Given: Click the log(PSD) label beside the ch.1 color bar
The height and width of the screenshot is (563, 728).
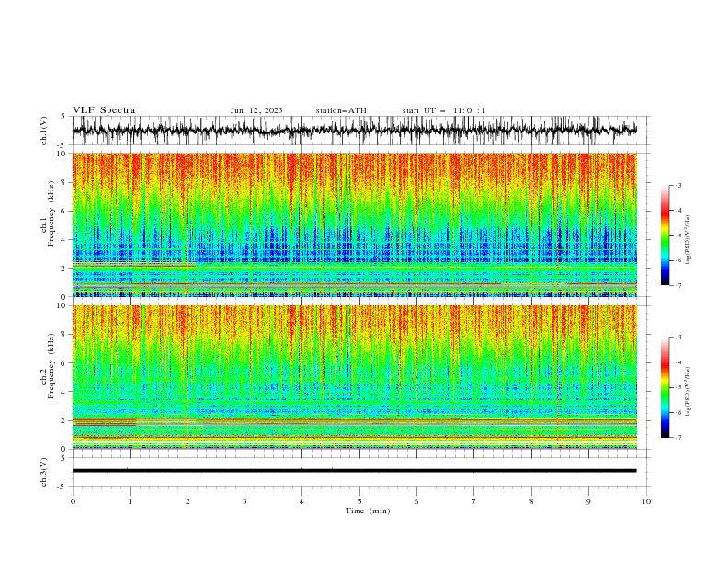Looking at the screenshot, I should pos(688,240).
